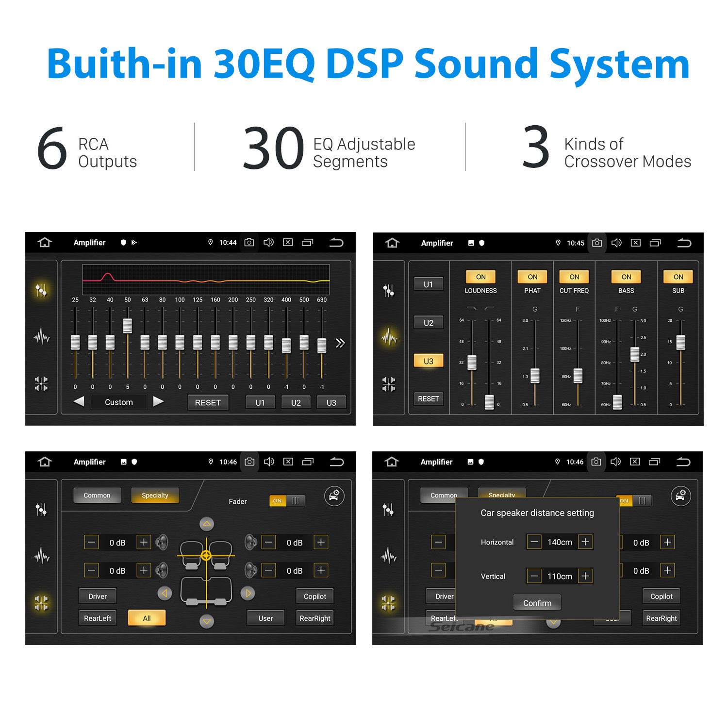Decrease Vertical distance with minus
728x728 pixels.
pos(534,576)
